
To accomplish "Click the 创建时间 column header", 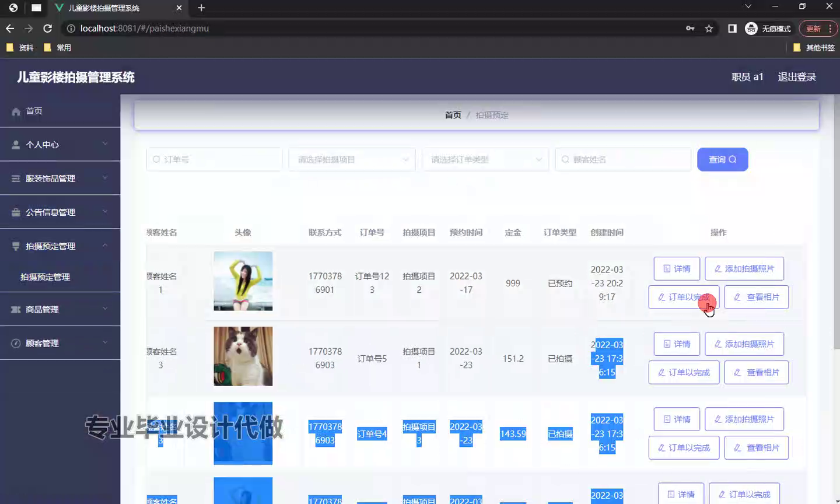I will (607, 232).
